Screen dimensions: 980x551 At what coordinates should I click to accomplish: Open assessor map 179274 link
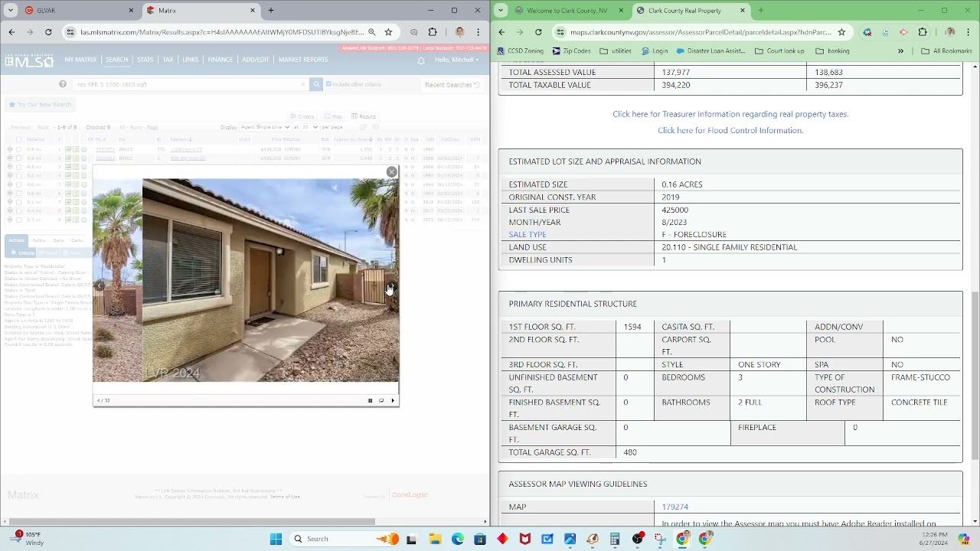point(675,507)
